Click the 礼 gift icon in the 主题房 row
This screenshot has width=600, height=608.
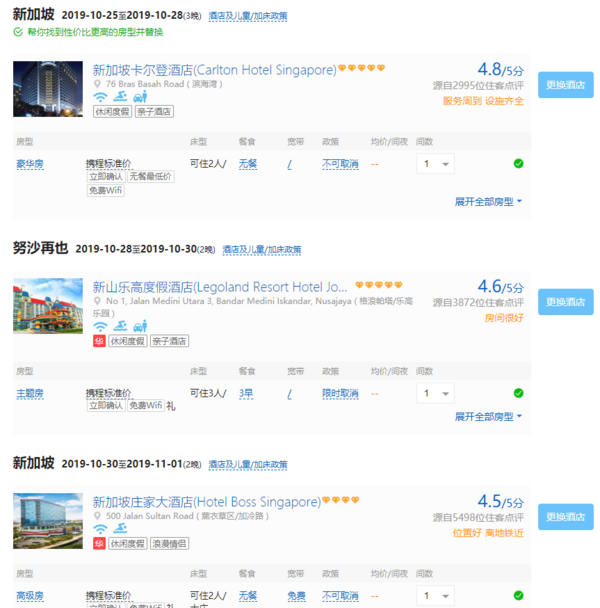pos(171,406)
